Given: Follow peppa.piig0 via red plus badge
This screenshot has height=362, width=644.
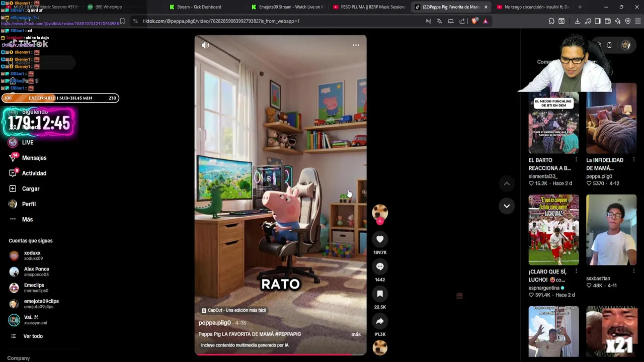Looking at the screenshot, I should coord(380,221).
